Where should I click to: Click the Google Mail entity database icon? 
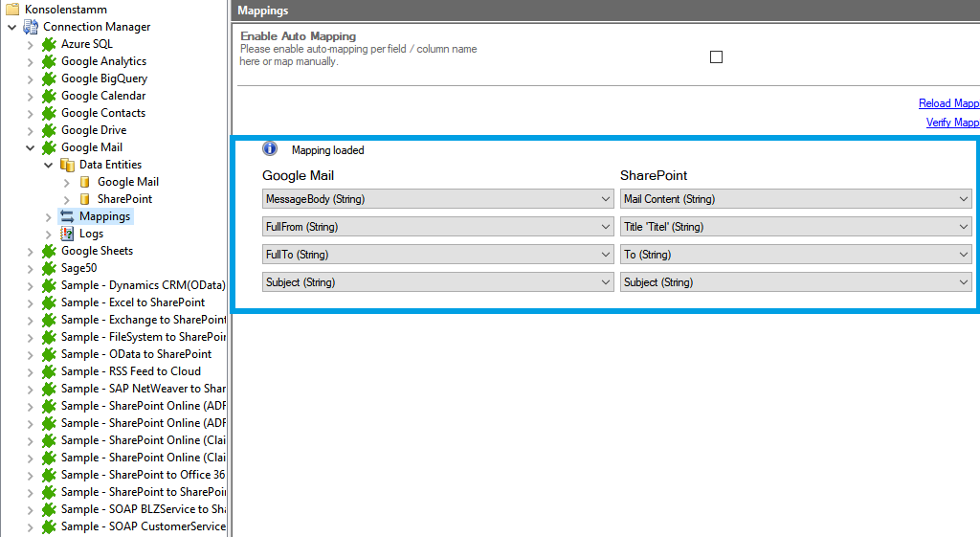(x=85, y=182)
